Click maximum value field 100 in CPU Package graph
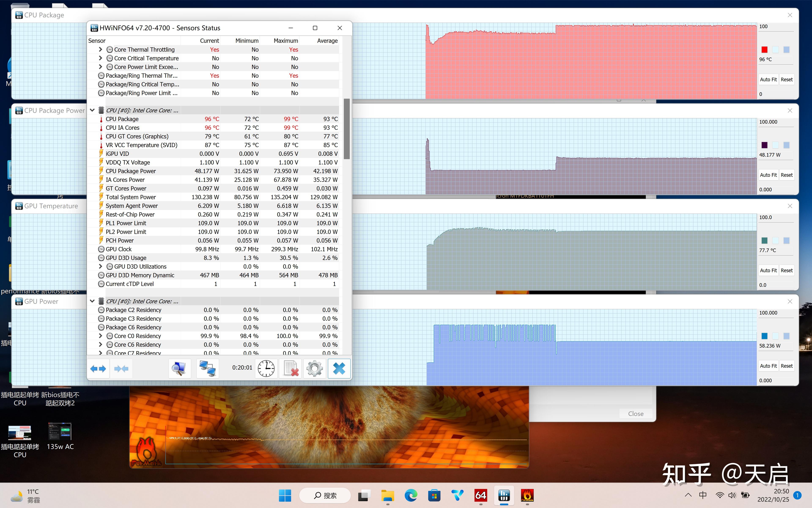Screen dimensions: 812x508 pos(776,26)
